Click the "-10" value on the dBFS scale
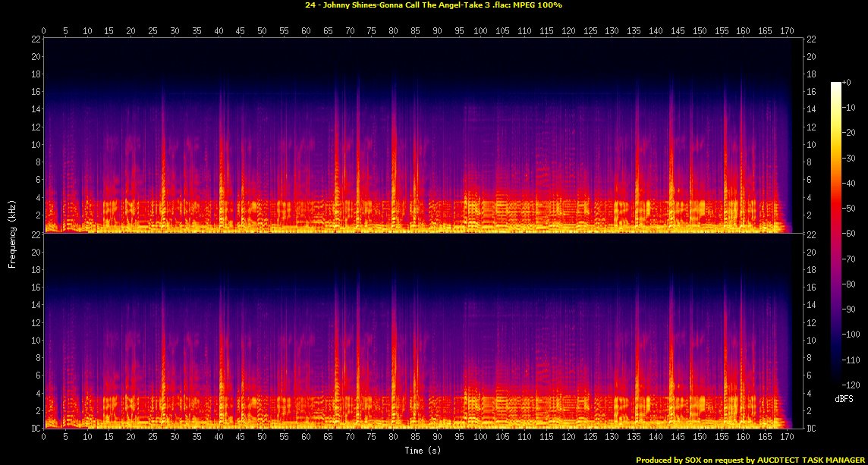Viewport: 868px width, 465px height. point(848,108)
